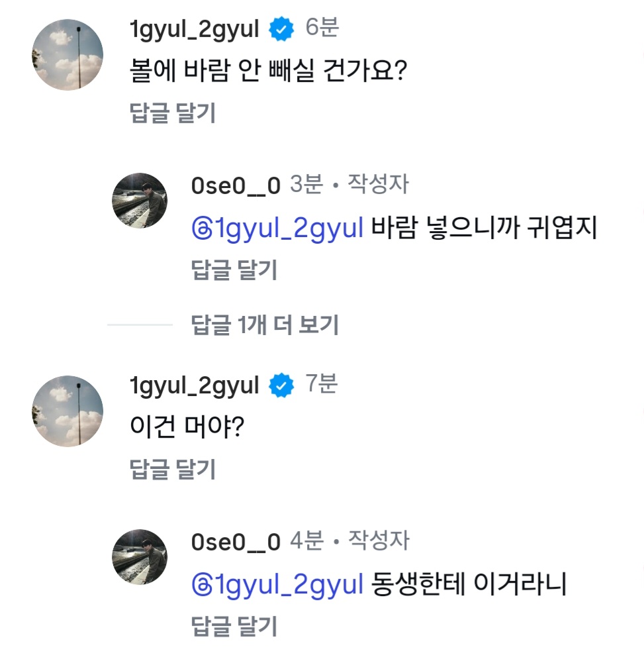Tap 0se0__0's profile picture on the 3분 reply
The height and width of the screenshot is (659, 644).
point(139,201)
